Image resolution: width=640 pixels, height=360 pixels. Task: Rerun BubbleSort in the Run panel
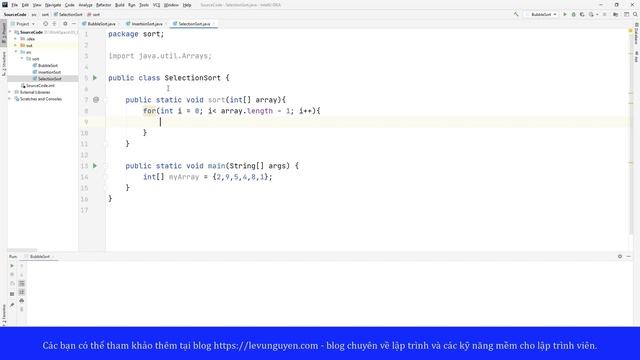(x=12, y=266)
